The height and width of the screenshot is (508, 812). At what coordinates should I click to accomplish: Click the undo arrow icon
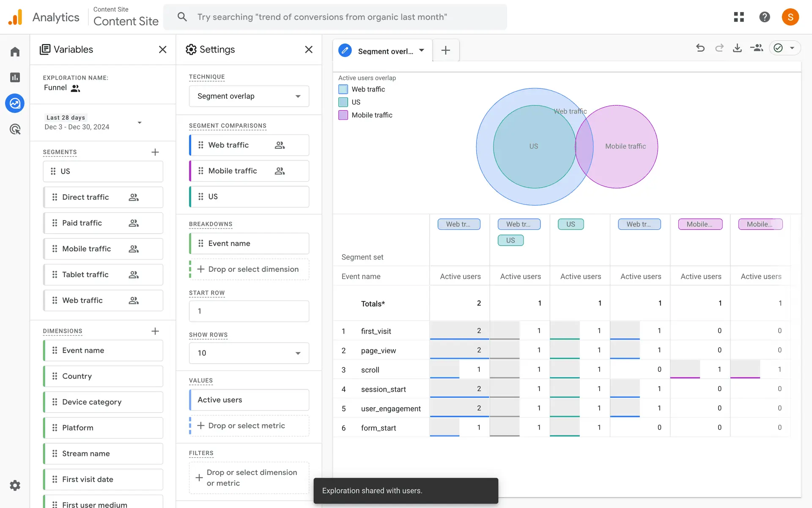tap(700, 48)
